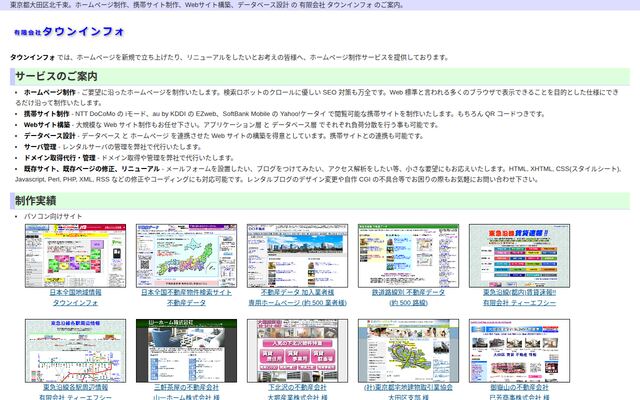The image size is (640, 400).
Task: Follow the 日本全国地域情報 text link
Action: pyautogui.click(x=76, y=292)
